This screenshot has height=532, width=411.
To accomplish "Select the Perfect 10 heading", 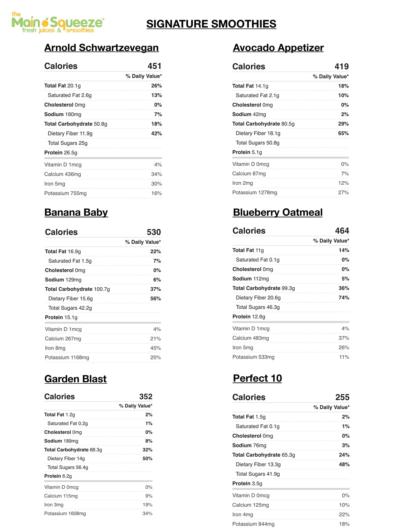I will pyautogui.click(x=257, y=378).
